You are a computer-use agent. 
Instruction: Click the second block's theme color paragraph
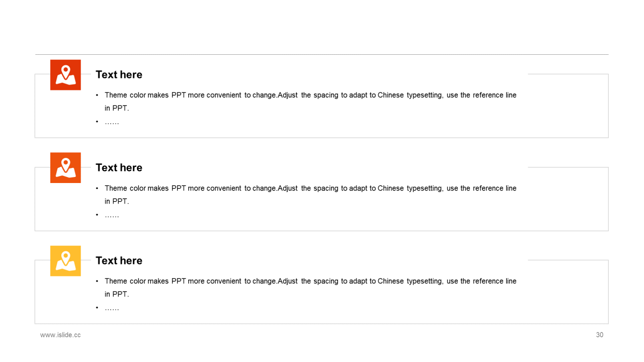coord(310,195)
